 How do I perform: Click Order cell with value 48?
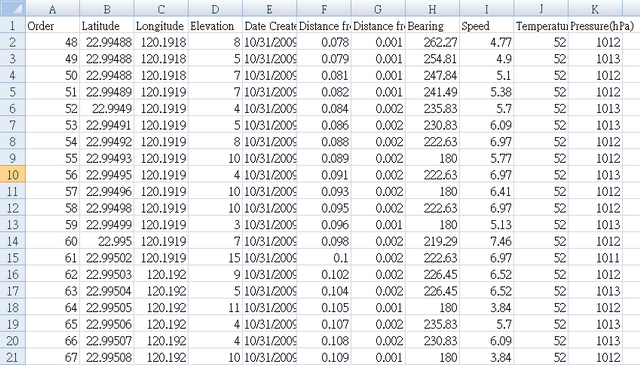pos(53,42)
